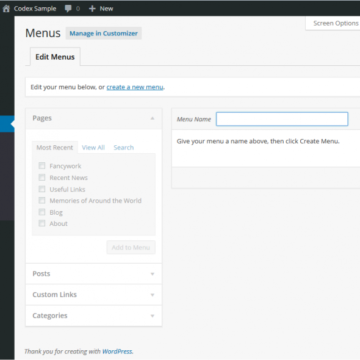This screenshot has height=360, width=360.
Task: Switch to View All pages tab
Action: coord(93,147)
